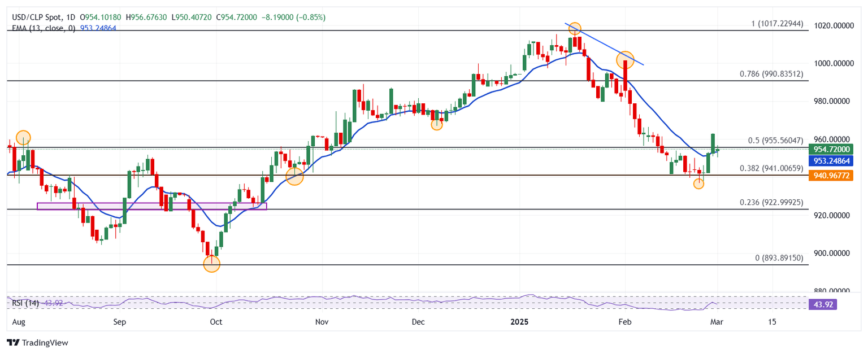
Task: Select the orange circle on the late October pullback
Action: click(294, 176)
